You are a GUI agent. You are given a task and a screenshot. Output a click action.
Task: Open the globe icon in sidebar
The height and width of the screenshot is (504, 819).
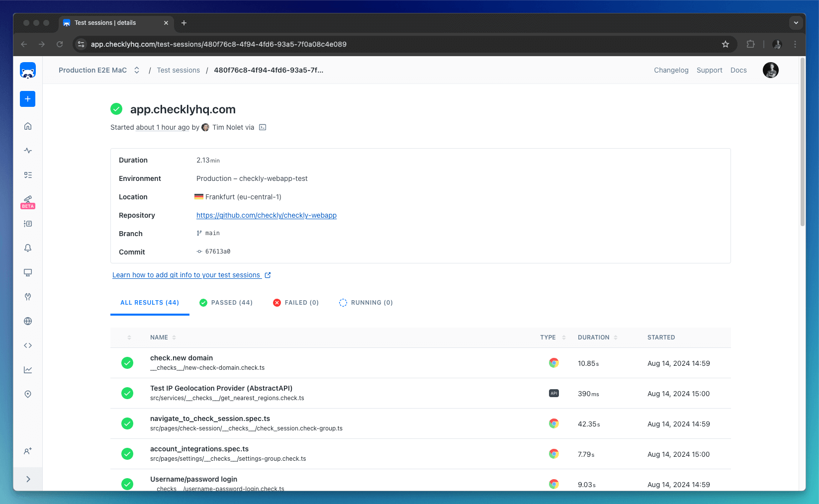pos(28,321)
